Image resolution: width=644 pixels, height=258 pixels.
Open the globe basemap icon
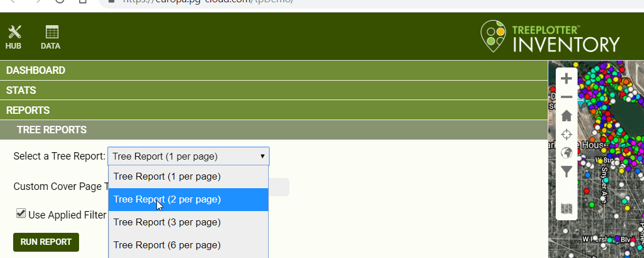(566, 153)
